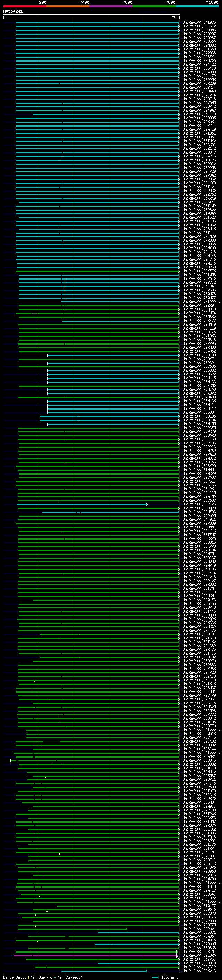Click the orange ~40% identity legend bar
This screenshot has width=222, height=980.
click(68, 6)
